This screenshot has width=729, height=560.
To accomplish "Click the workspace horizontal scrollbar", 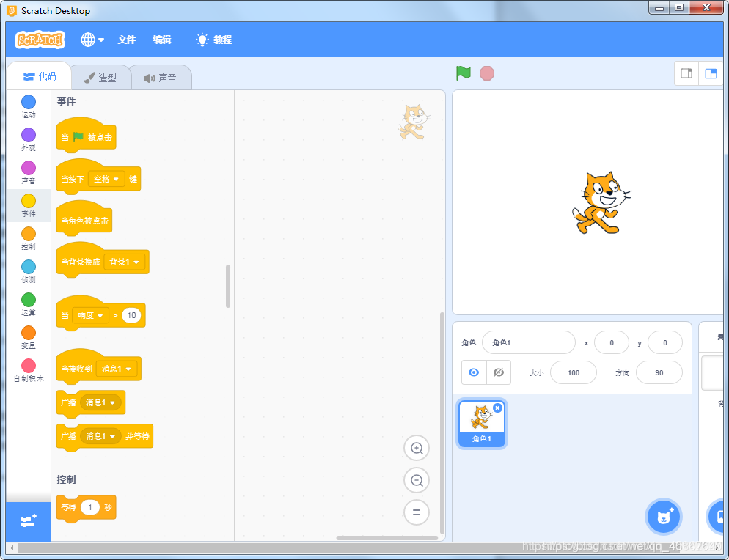I will pos(387,538).
